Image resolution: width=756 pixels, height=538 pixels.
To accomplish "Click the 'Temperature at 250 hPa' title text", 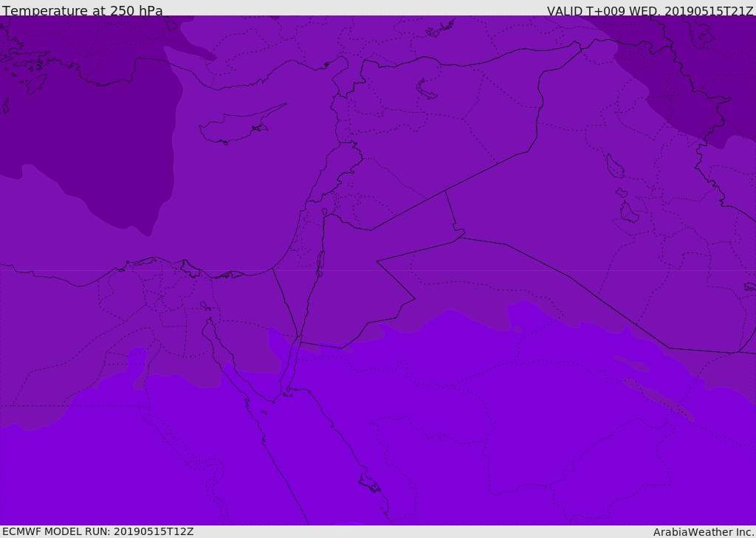I will click(83, 10).
